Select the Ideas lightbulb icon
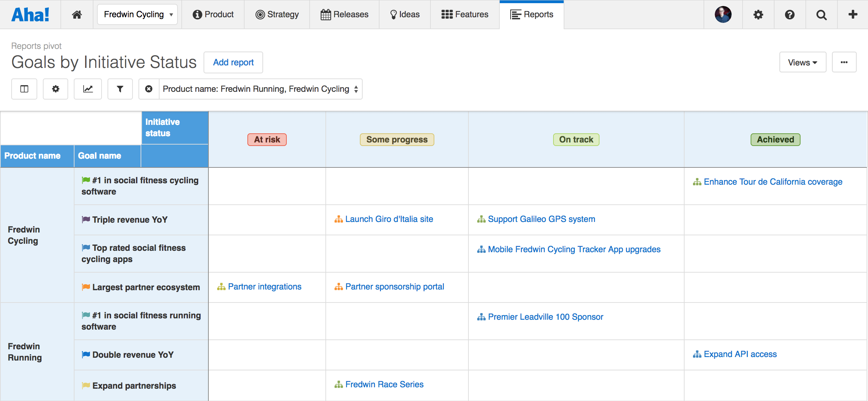This screenshot has height=401, width=868. [393, 14]
